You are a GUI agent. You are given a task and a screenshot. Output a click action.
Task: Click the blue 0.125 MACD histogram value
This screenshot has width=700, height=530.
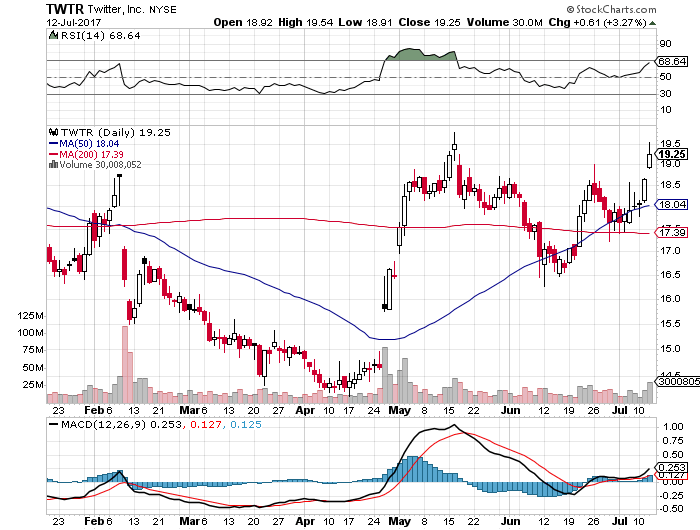246,424
